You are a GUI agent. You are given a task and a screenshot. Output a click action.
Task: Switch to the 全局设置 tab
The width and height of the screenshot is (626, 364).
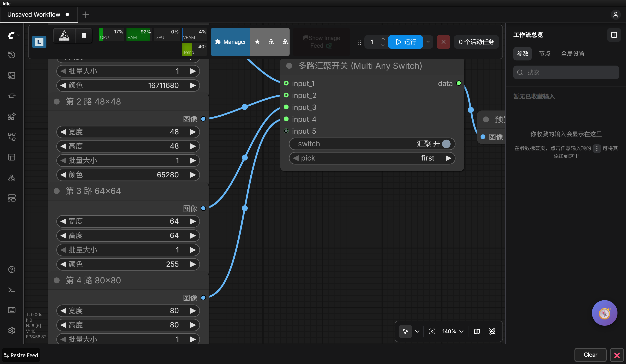coord(573,53)
